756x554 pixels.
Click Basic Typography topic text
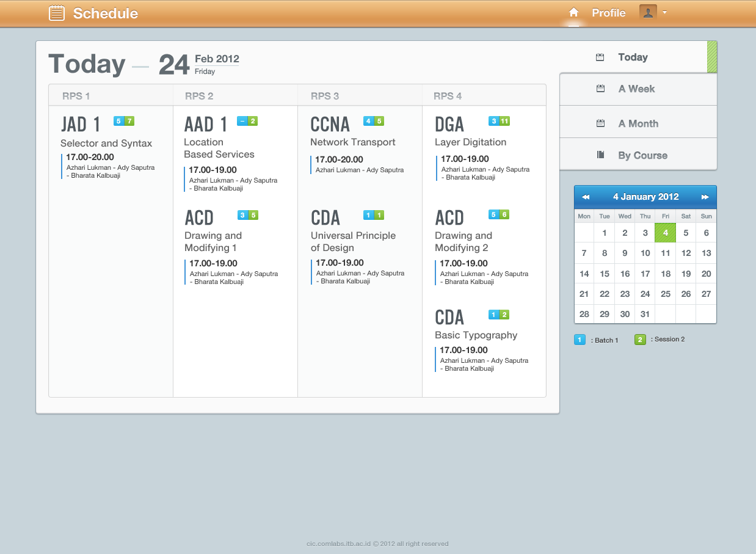point(476,335)
